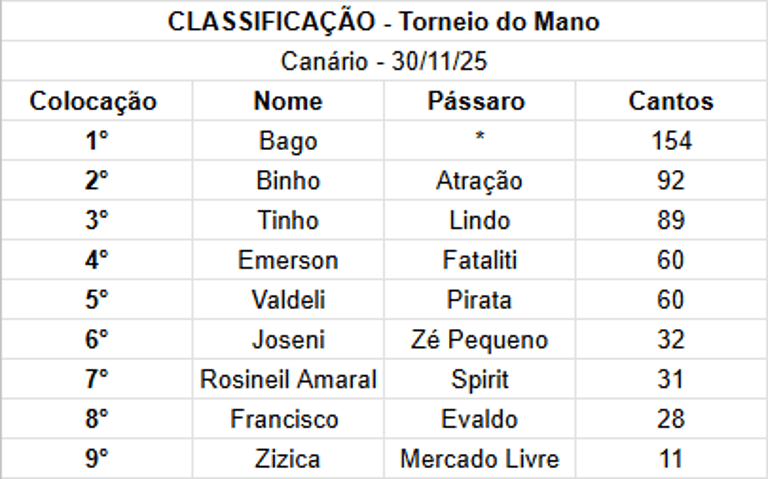
Task: Click the Rosineil Amaral cell
Action: (288, 379)
